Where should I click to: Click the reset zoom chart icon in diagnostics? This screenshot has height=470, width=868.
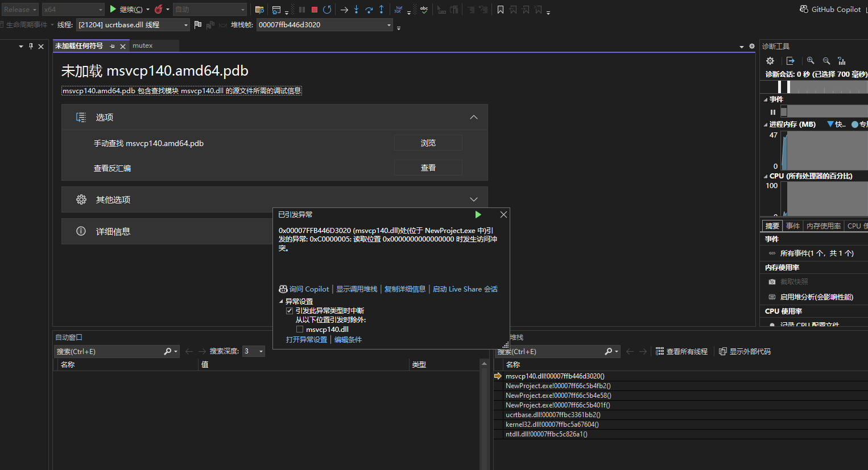click(842, 61)
